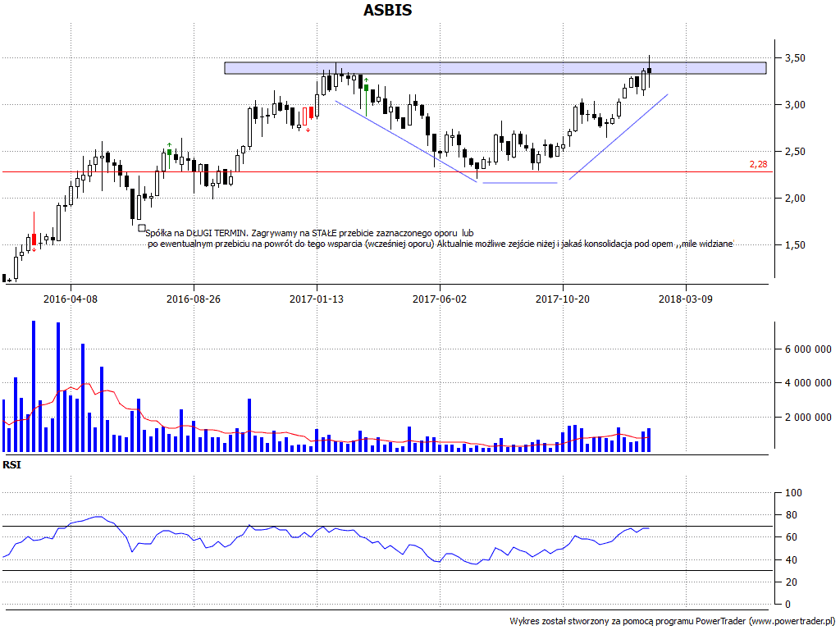Select the 2017-06-02 date axis label
Image resolution: width=840 pixels, height=630 pixels.
pyautogui.click(x=440, y=299)
